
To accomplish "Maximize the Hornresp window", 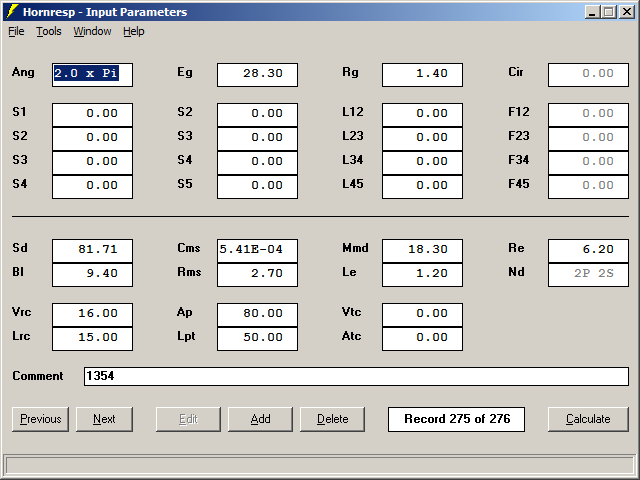I will pyautogui.click(x=609, y=12).
